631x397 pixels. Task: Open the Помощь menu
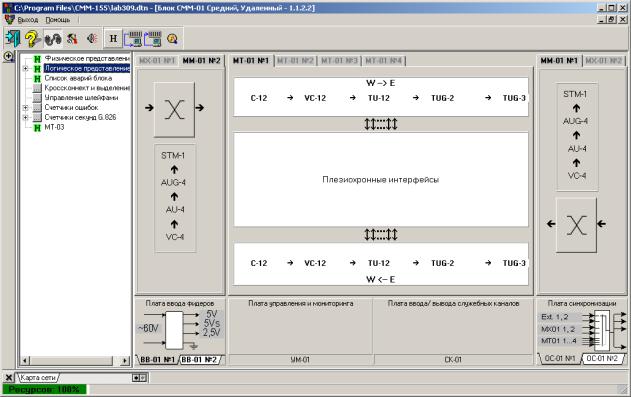click(58, 19)
